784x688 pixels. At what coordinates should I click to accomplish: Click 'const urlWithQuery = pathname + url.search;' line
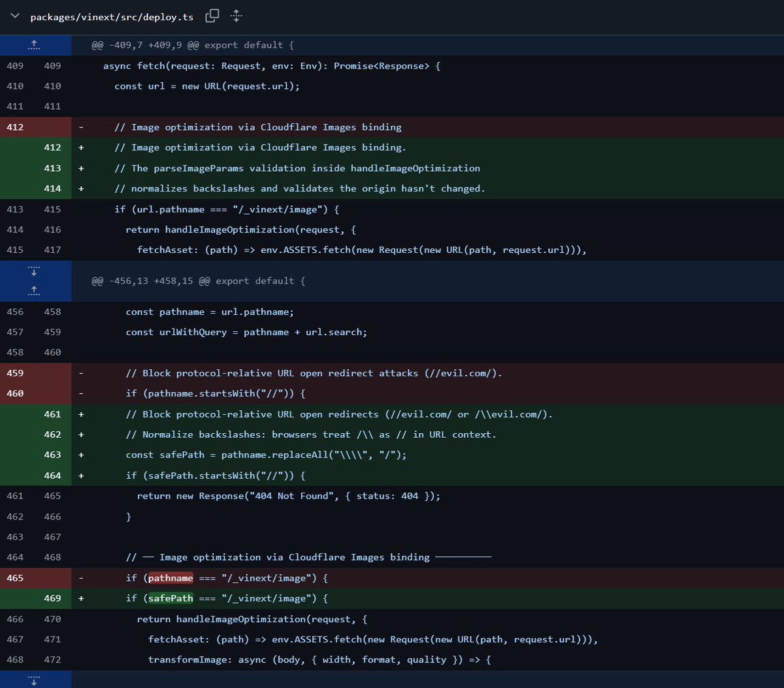point(247,333)
